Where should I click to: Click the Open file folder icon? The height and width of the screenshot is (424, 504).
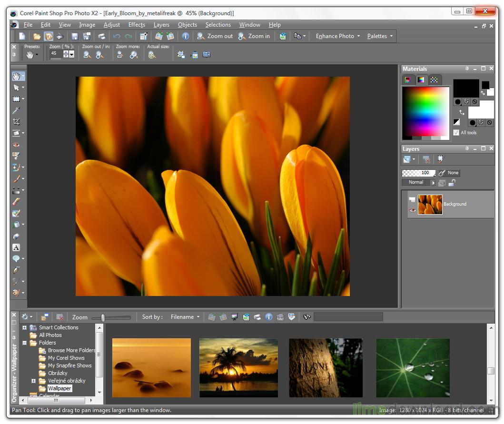coord(37,36)
